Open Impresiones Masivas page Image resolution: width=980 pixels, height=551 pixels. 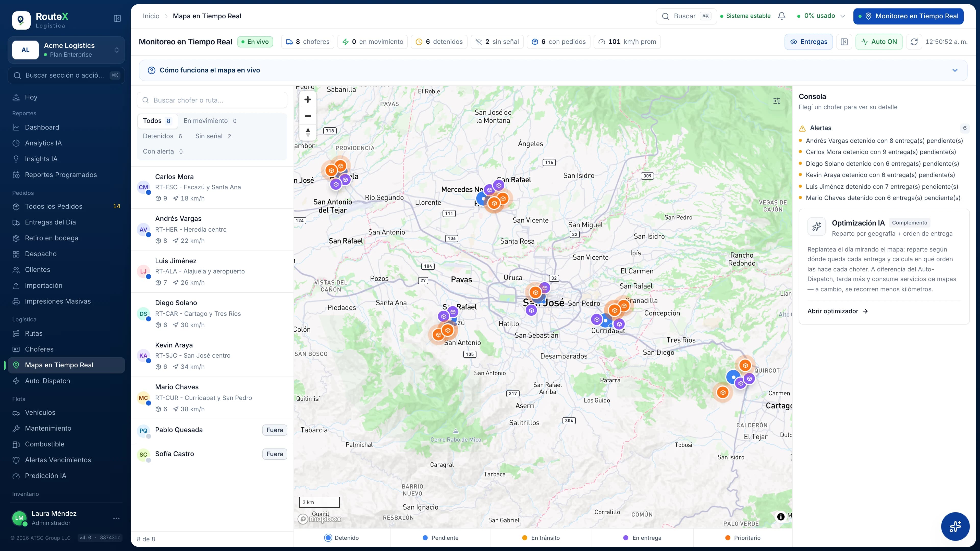coord(66,301)
